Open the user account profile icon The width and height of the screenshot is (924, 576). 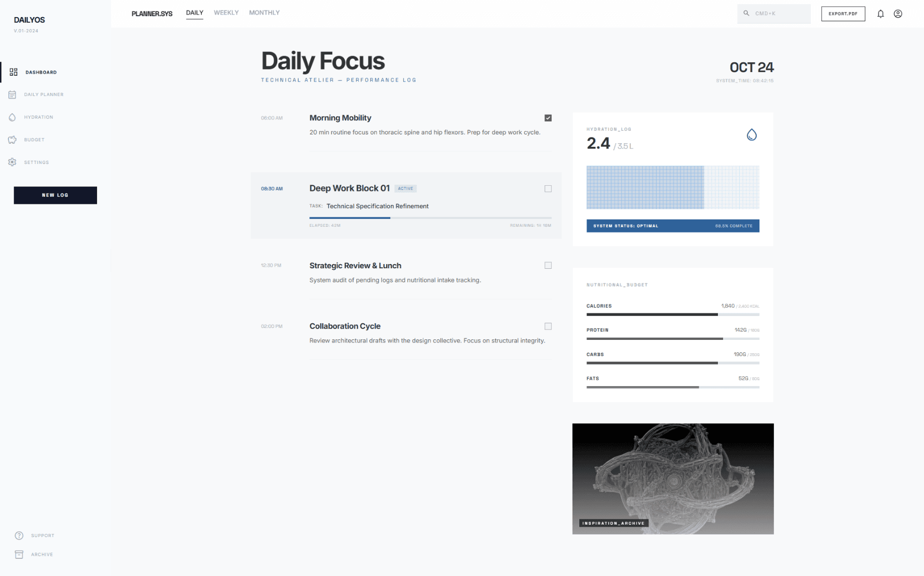tap(898, 13)
